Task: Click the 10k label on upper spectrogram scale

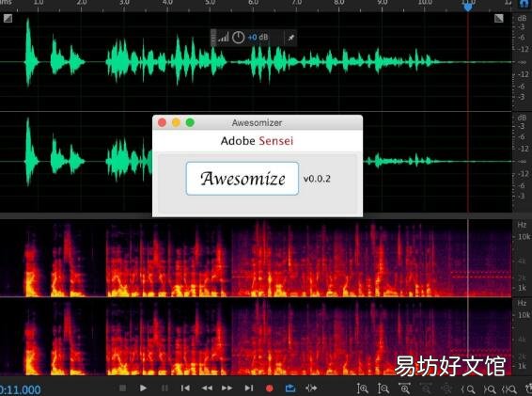Action: point(524,237)
